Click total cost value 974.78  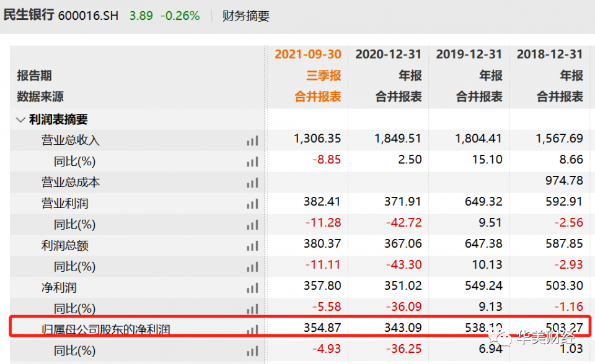564,181
